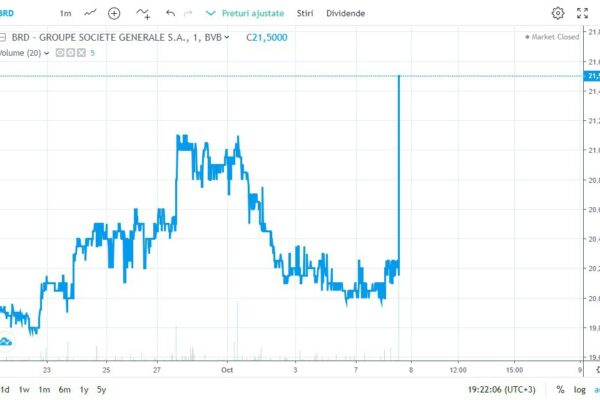
Task: Redo the last chart action
Action: coord(189,13)
